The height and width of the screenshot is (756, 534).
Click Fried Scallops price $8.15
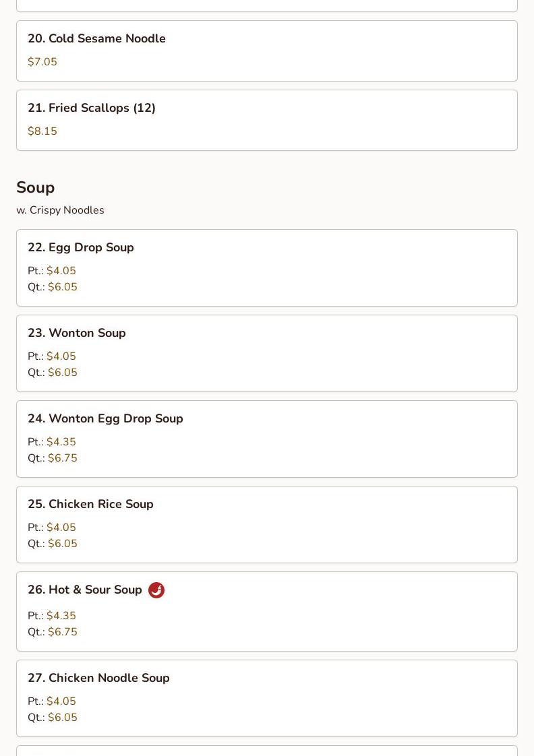[42, 131]
